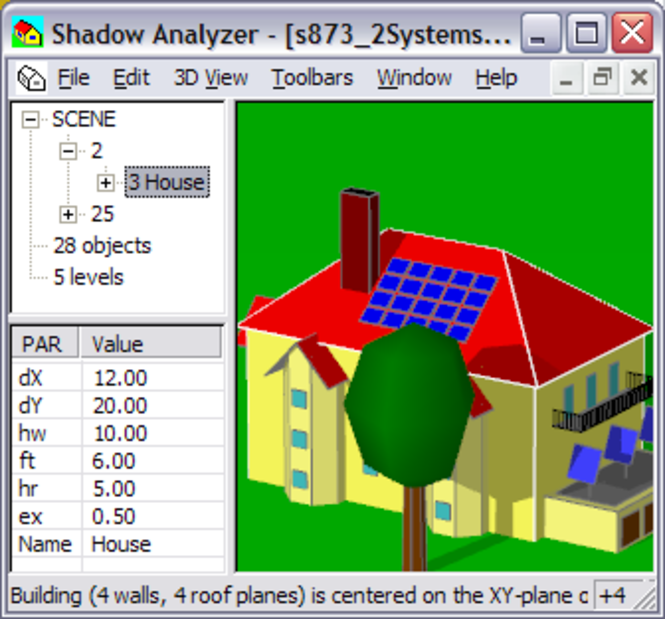Restore the inner document window

pyautogui.click(x=603, y=78)
